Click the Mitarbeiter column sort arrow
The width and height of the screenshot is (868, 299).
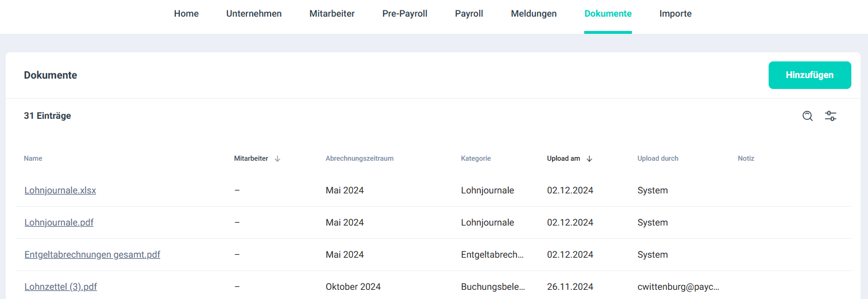pyautogui.click(x=277, y=159)
